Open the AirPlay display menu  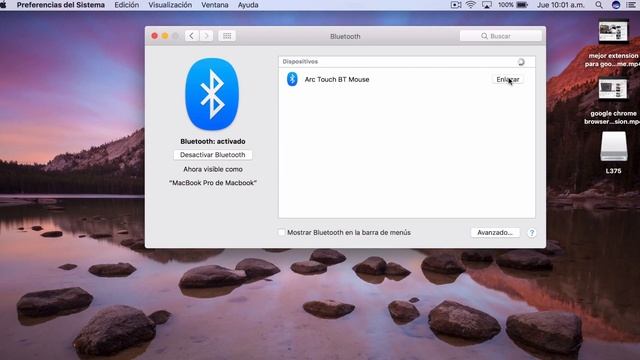tap(487, 5)
